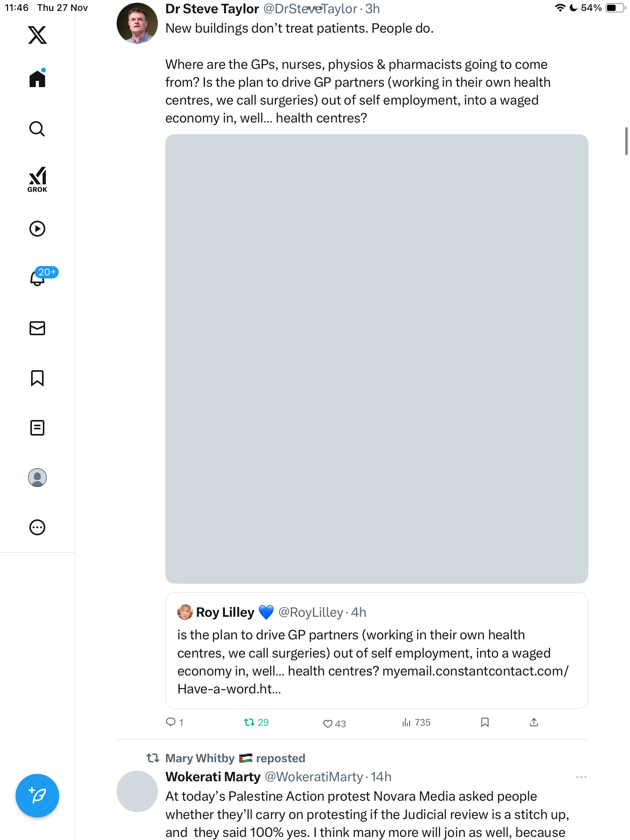Toggle like on Dr Steve Taylor's post
The height and width of the screenshot is (840, 630).
(x=328, y=723)
